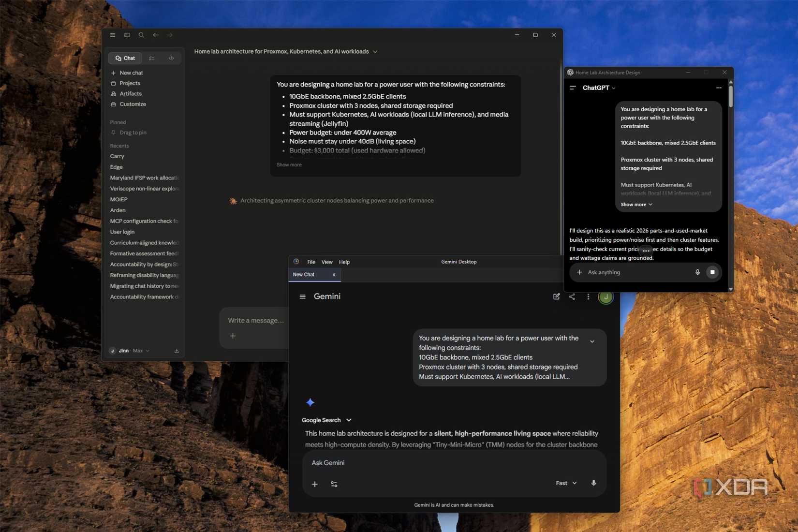
Task: Open the MCP configuration check chat
Action: click(145, 221)
